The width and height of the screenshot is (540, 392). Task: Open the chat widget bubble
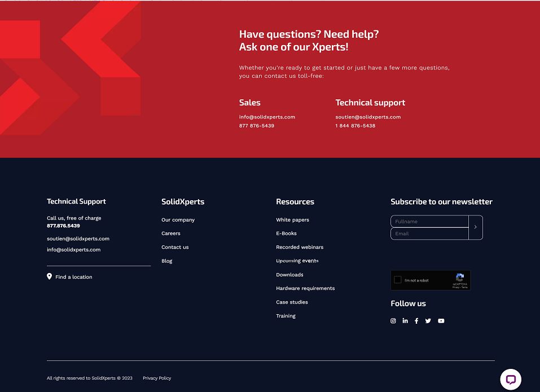click(511, 379)
